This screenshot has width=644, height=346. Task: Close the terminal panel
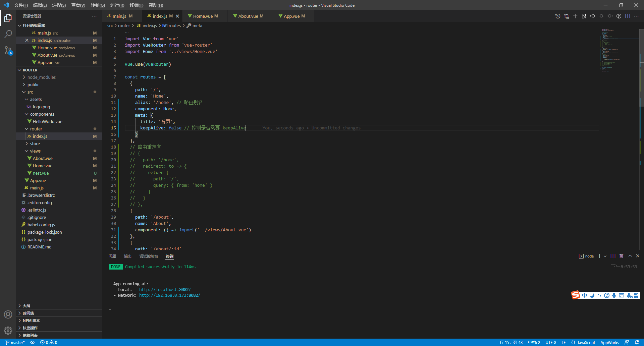tap(638, 256)
